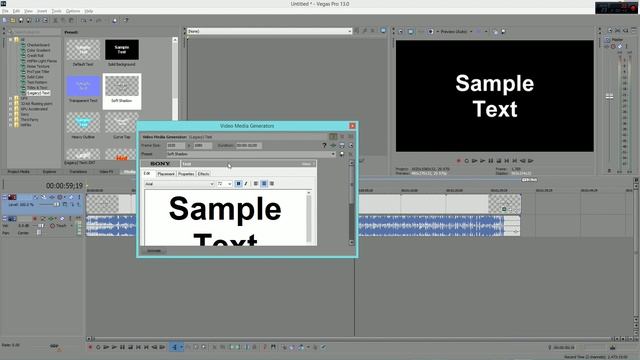The width and height of the screenshot is (640, 360).
Task: Select Color Gradient in the generators tree
Action: [x=39, y=50]
